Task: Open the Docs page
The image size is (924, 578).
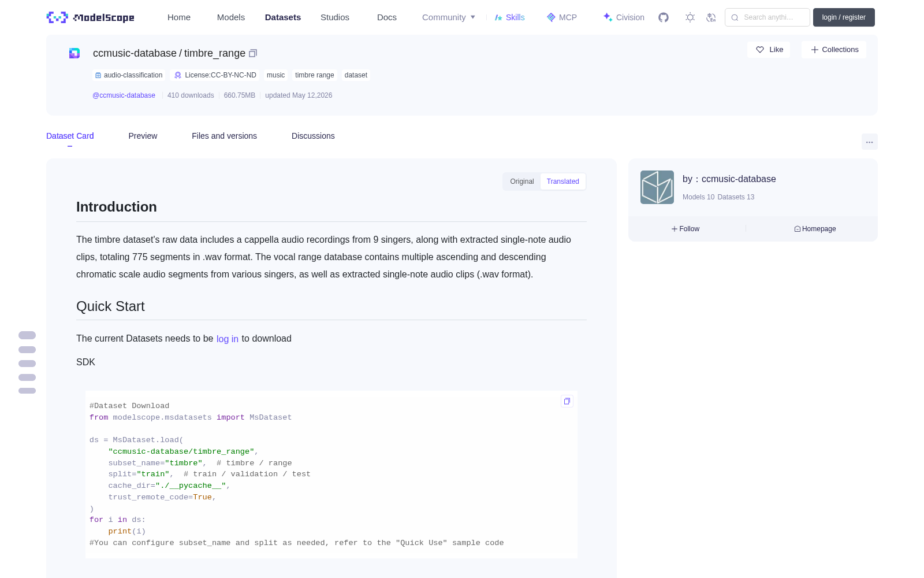Action: click(387, 17)
